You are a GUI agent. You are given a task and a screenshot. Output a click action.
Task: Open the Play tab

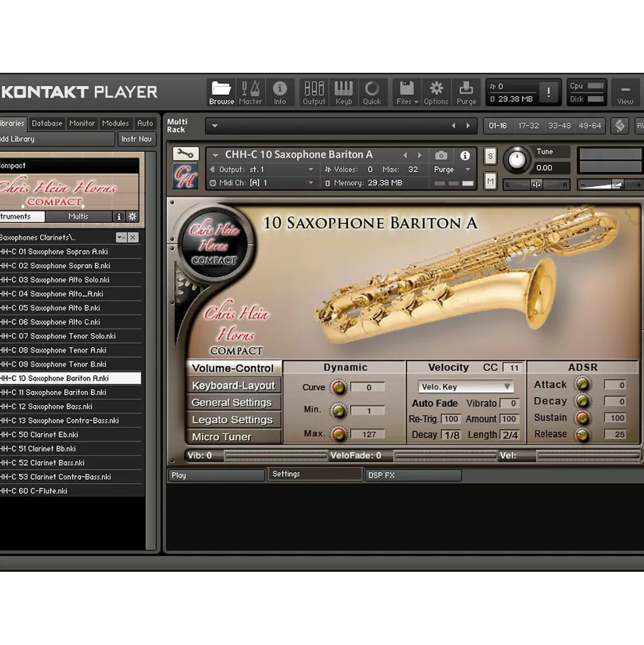[x=217, y=475]
